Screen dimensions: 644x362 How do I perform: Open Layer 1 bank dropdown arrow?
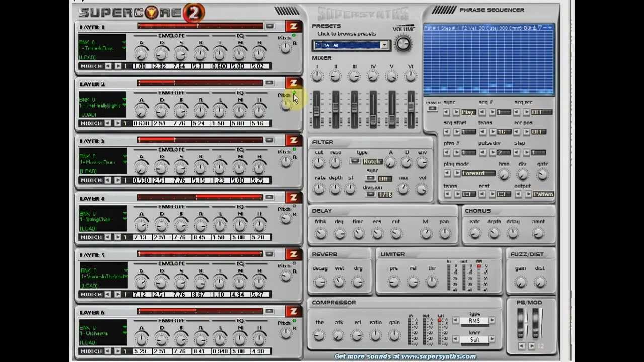(124, 42)
